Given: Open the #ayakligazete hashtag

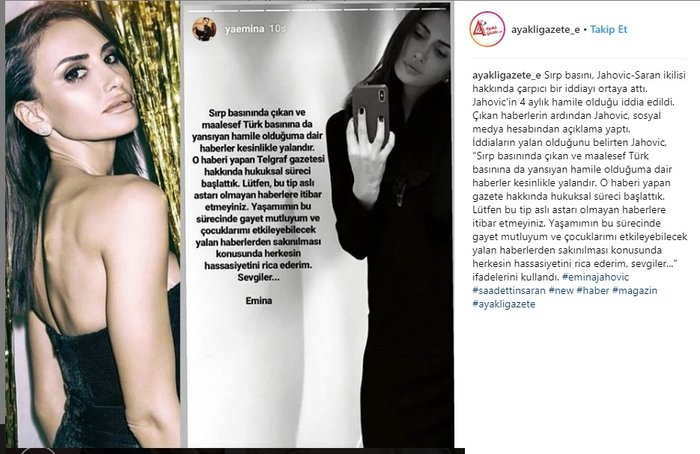Looking at the screenshot, I should (x=504, y=304).
